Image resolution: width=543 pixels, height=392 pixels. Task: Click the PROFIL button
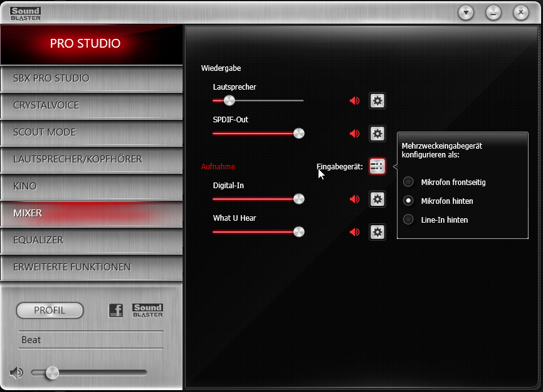50,310
